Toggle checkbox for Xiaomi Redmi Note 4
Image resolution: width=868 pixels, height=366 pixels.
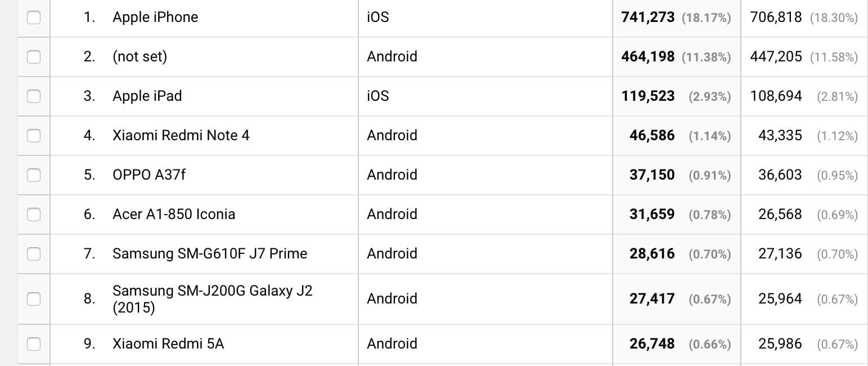[34, 136]
